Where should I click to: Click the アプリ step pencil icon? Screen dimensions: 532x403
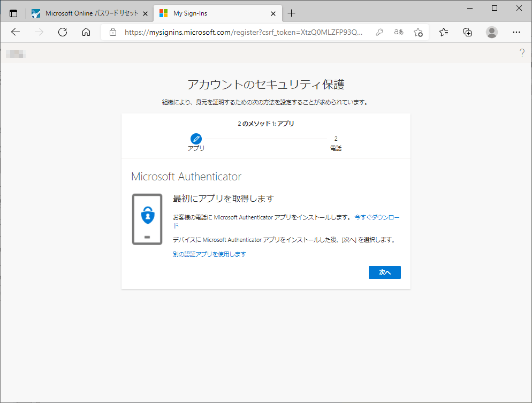[x=196, y=139]
